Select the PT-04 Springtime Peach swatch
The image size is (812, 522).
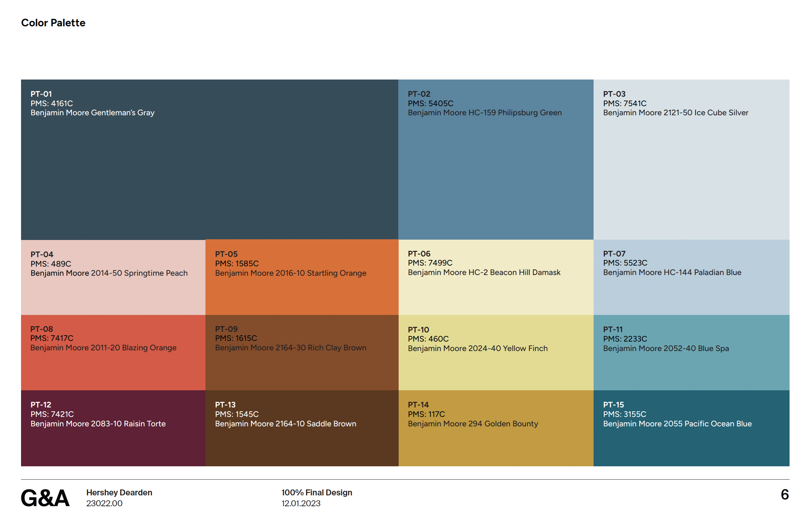pos(113,277)
